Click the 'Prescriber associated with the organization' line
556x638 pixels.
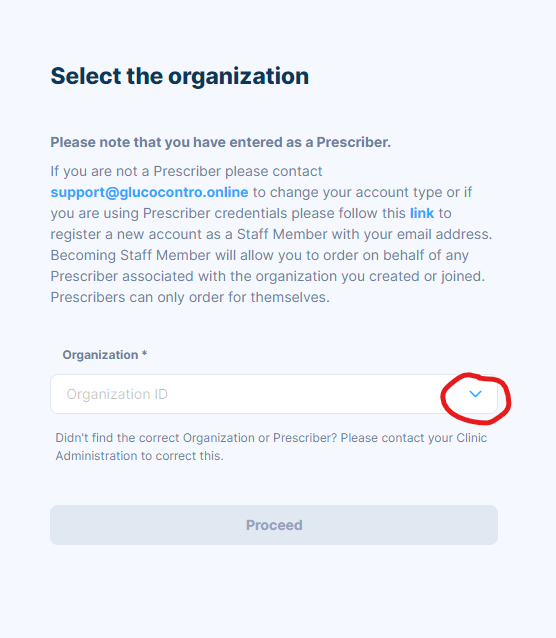(x=268, y=276)
